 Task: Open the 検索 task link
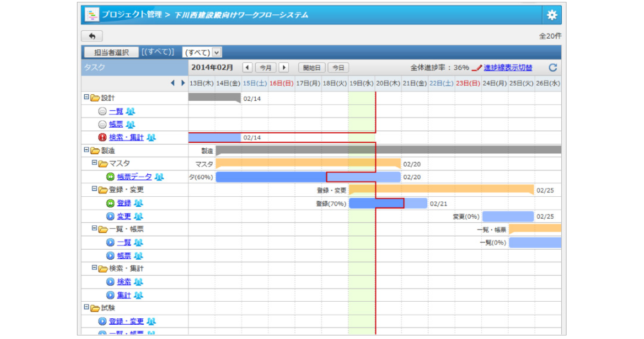click(x=124, y=282)
